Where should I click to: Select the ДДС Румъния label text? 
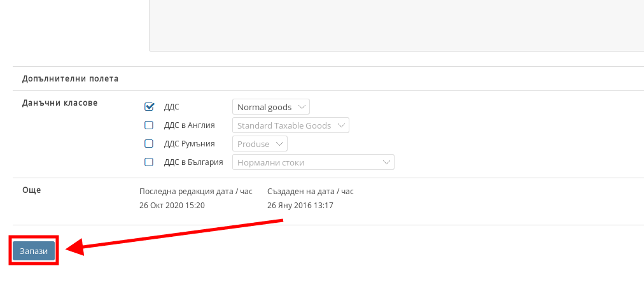click(x=190, y=144)
